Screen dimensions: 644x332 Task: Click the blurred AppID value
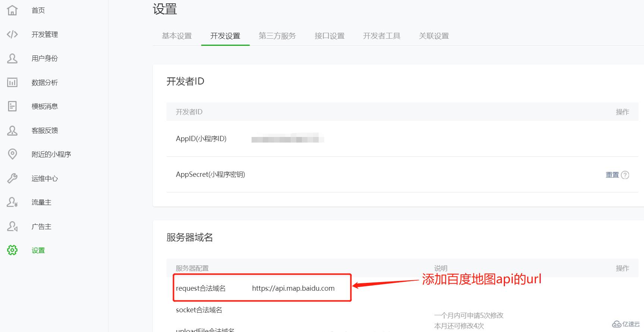(x=288, y=138)
